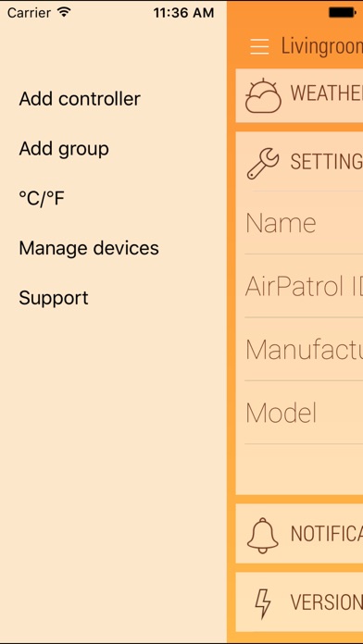Screen dimensions: 363x644
Task: Expand the NOTIFICATIONS section
Action: (x=299, y=534)
